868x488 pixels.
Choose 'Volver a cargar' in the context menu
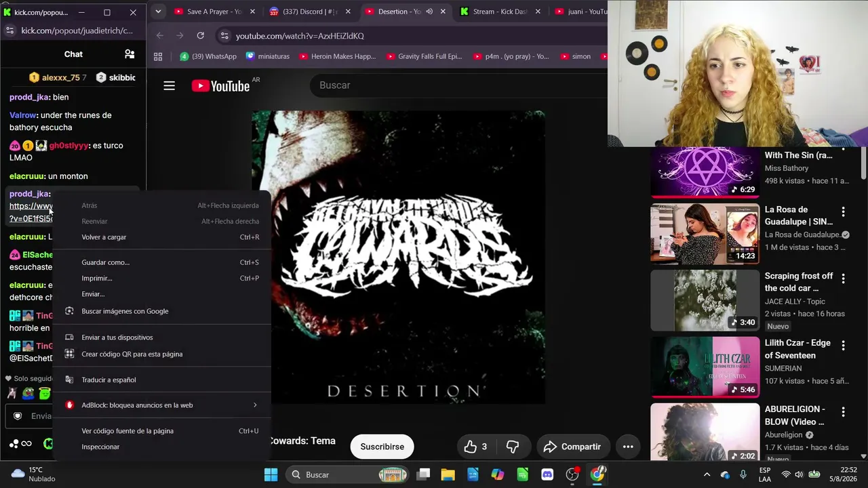coord(162,237)
